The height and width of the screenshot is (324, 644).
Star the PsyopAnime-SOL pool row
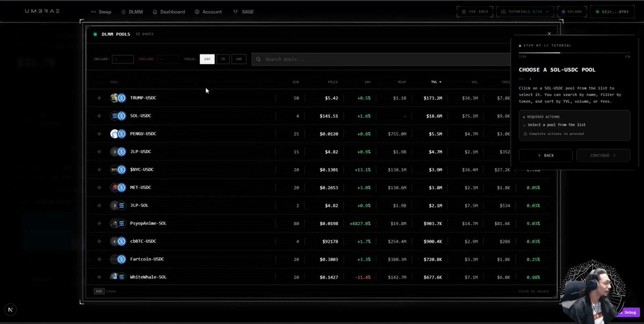(x=99, y=224)
